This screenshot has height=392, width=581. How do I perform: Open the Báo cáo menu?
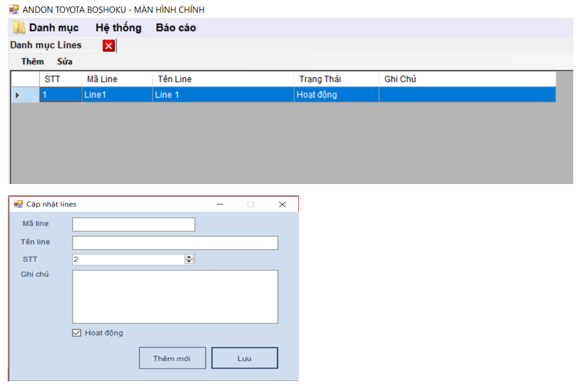176,28
